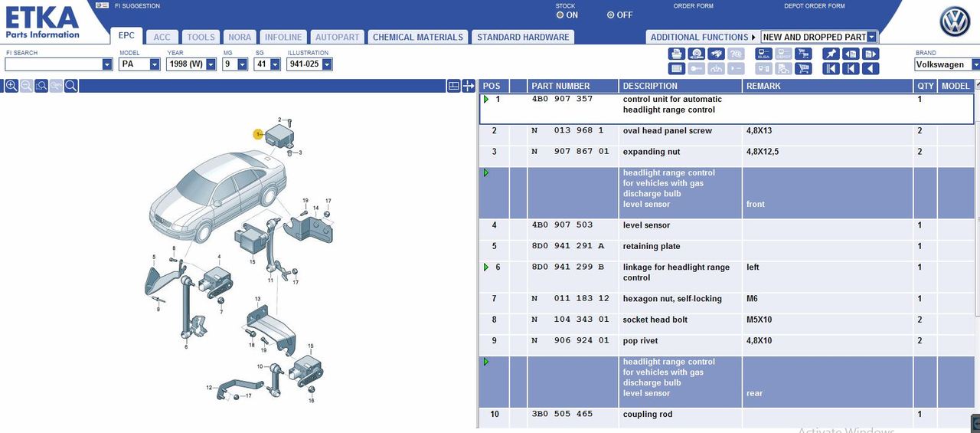Click the single-bar previous arrow icon
The image size is (980, 433).
851,68
